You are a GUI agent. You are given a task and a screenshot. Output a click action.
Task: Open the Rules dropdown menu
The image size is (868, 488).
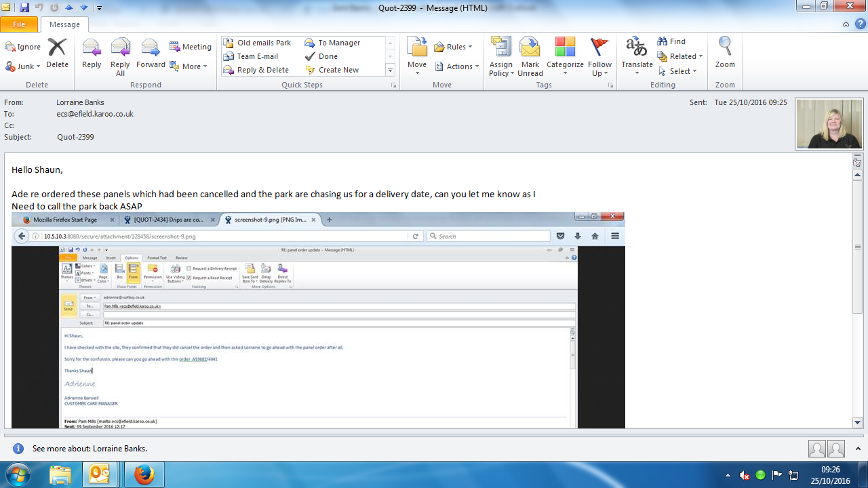[x=454, y=47]
